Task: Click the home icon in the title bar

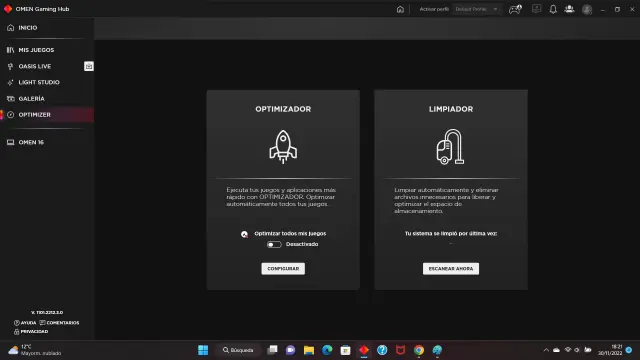Action: click(400, 9)
